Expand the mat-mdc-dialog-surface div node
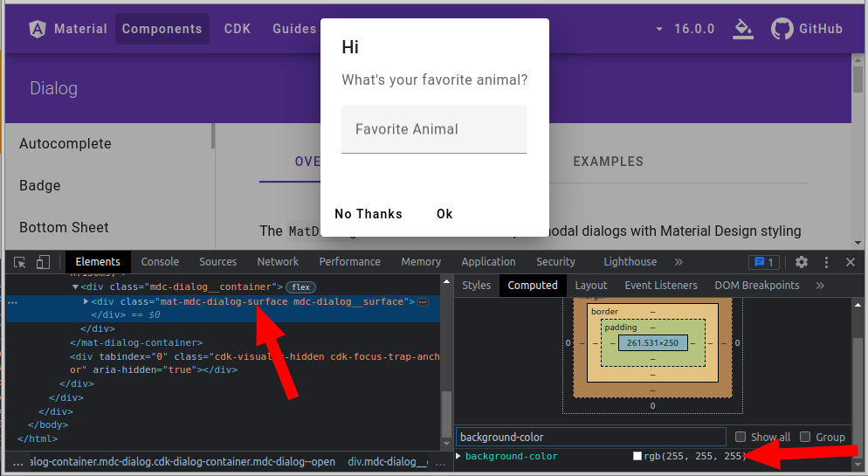The width and height of the screenshot is (868, 476). (86, 301)
